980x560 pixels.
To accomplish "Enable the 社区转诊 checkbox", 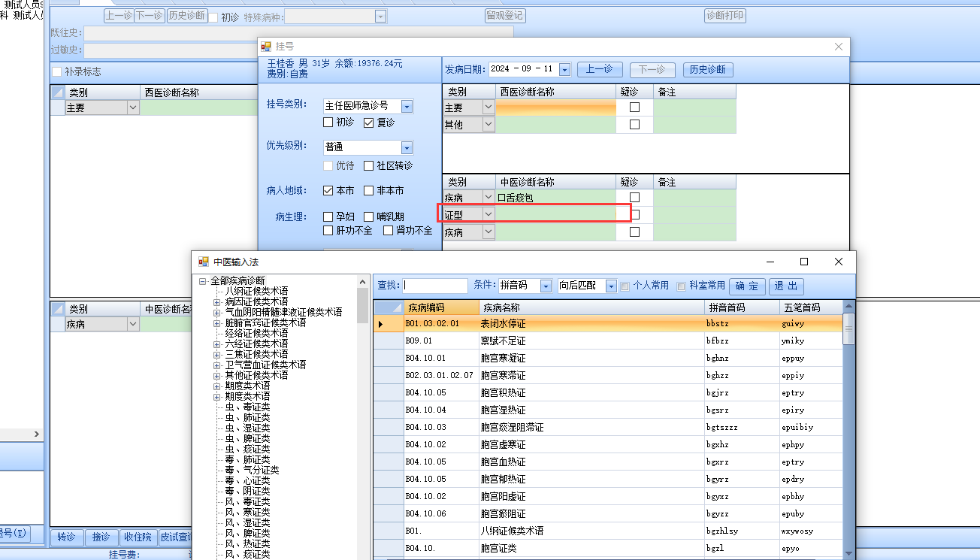I will click(x=369, y=165).
